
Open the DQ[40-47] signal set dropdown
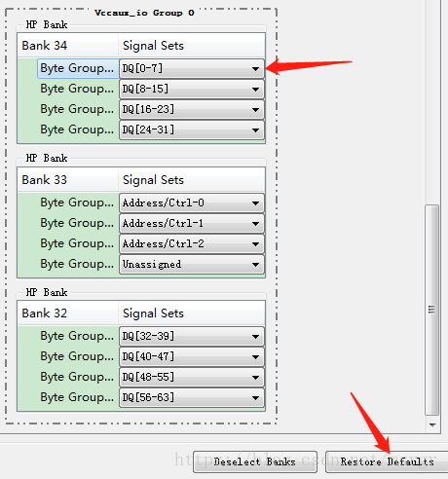coord(192,356)
